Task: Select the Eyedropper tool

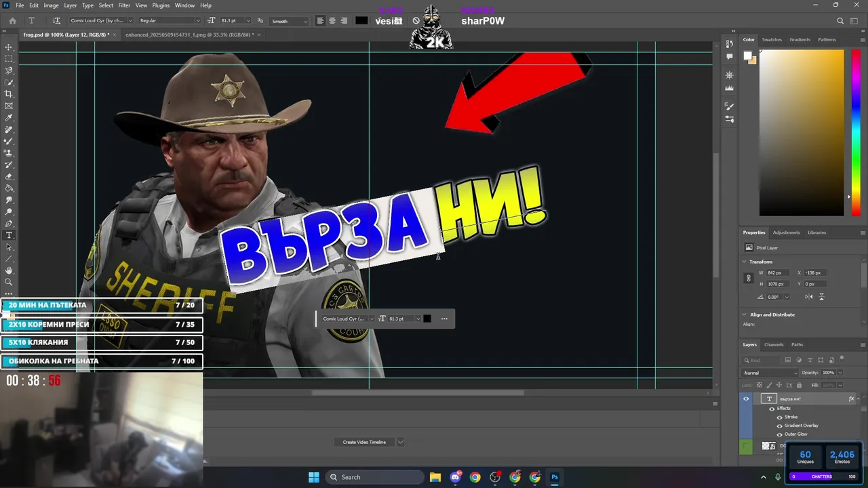Action: (x=9, y=118)
